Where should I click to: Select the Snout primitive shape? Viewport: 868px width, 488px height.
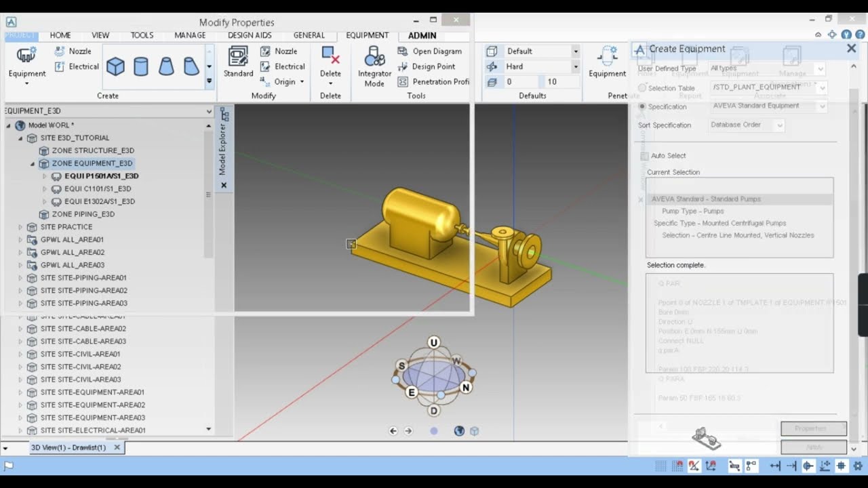(191, 66)
